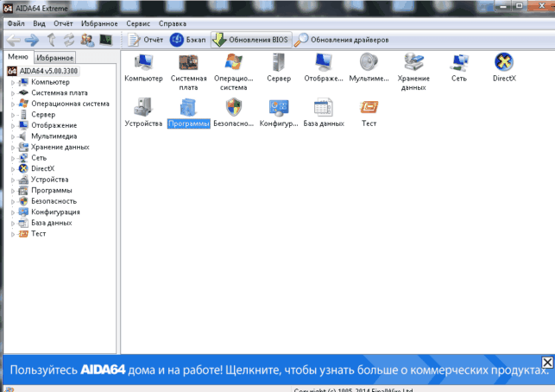
Task: Go forward with the right arrow toolbar icon
Action: 32,40
